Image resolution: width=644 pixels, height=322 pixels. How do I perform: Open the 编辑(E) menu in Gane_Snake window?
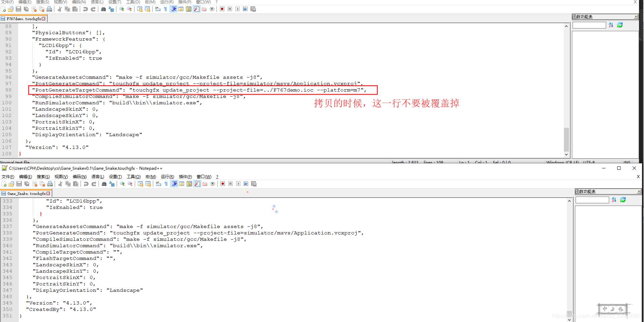click(25, 177)
